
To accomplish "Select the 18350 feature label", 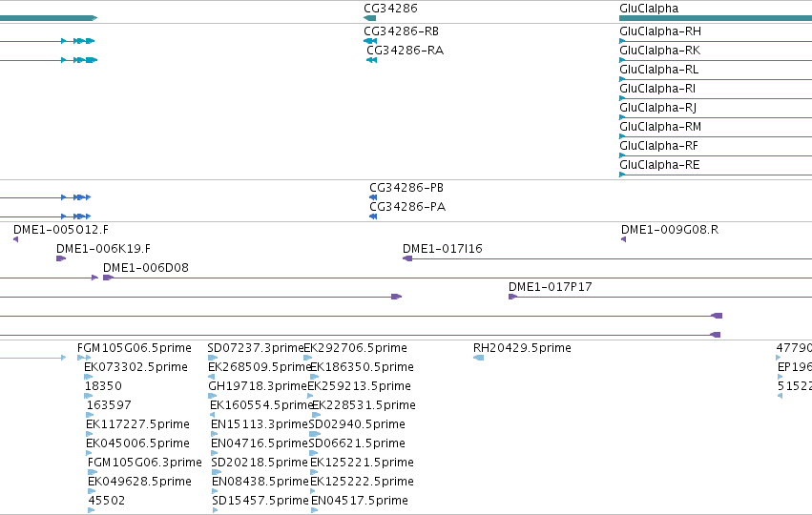I will tap(103, 386).
